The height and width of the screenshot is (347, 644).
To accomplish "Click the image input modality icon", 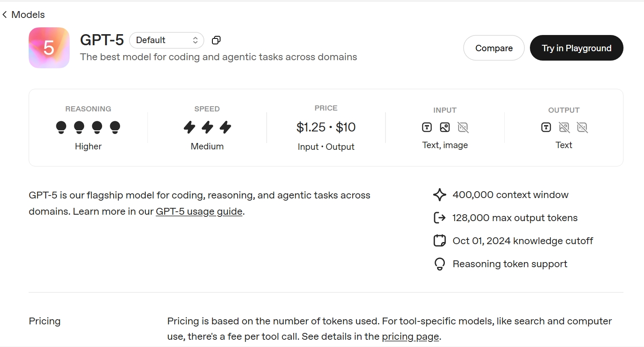I will tap(445, 127).
